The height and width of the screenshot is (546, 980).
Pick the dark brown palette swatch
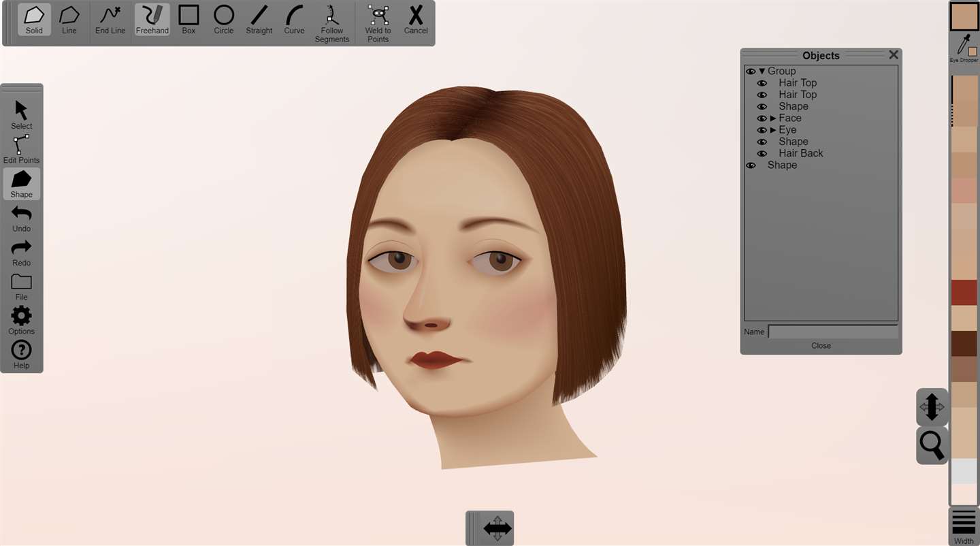point(964,344)
